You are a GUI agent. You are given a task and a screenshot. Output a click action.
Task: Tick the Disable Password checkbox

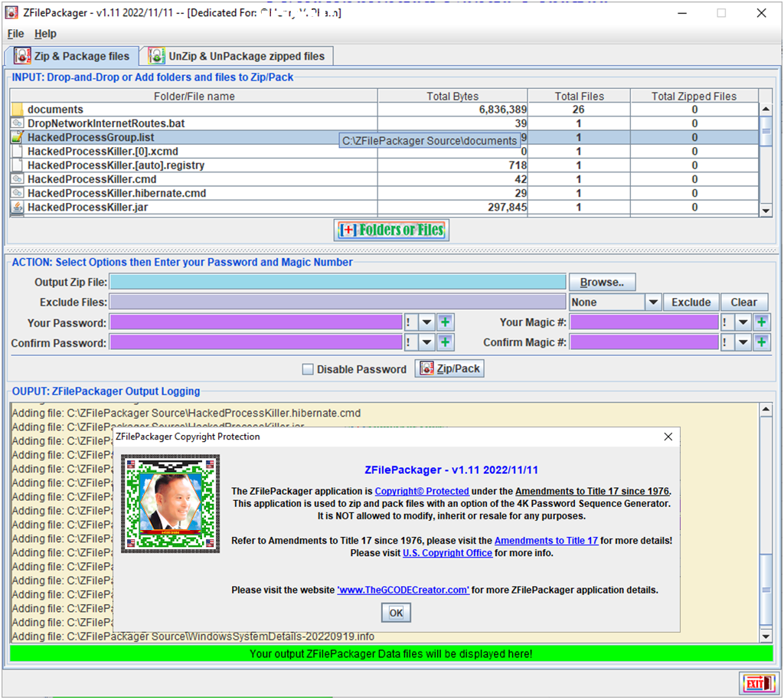[x=308, y=369]
